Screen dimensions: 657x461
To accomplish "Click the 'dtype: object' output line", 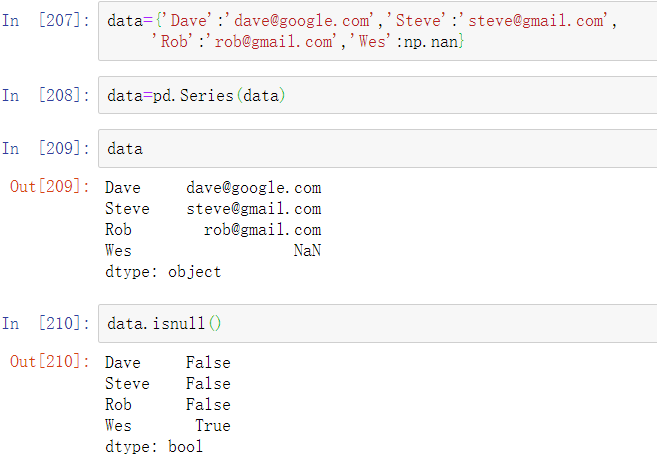I will (163, 272).
